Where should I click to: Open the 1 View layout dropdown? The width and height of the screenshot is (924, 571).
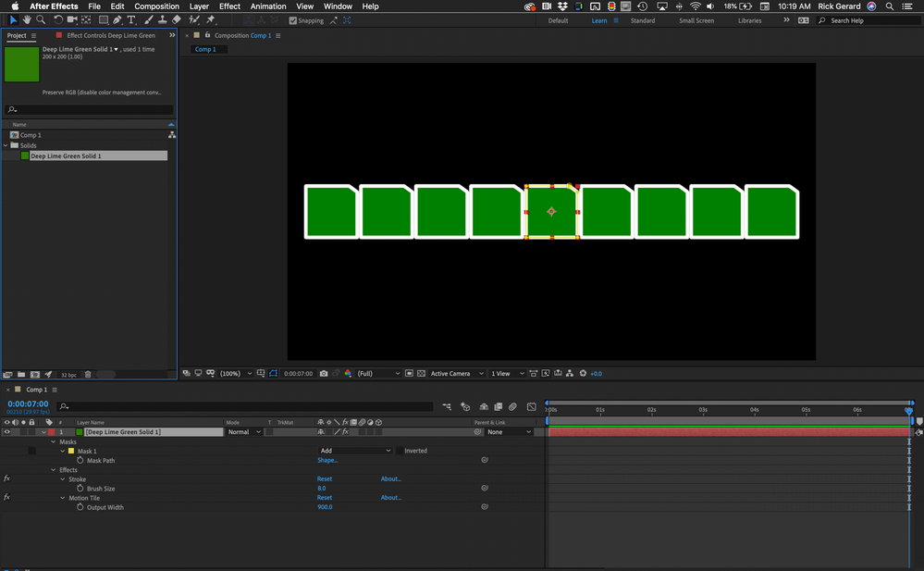[x=508, y=373]
